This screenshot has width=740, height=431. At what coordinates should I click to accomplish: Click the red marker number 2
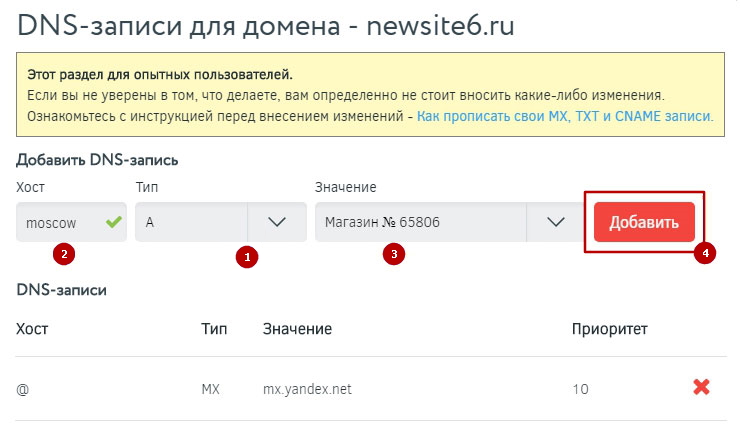tap(64, 254)
